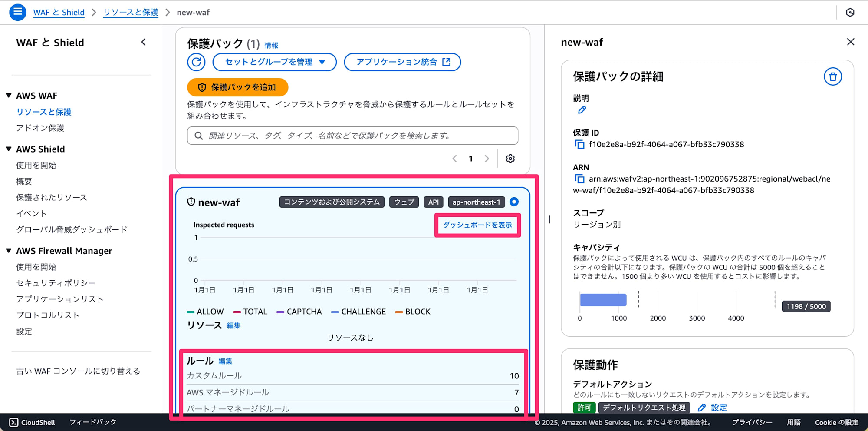Click the 1198 / 5000 capacity label
This screenshot has height=431, width=868.
pyautogui.click(x=806, y=306)
